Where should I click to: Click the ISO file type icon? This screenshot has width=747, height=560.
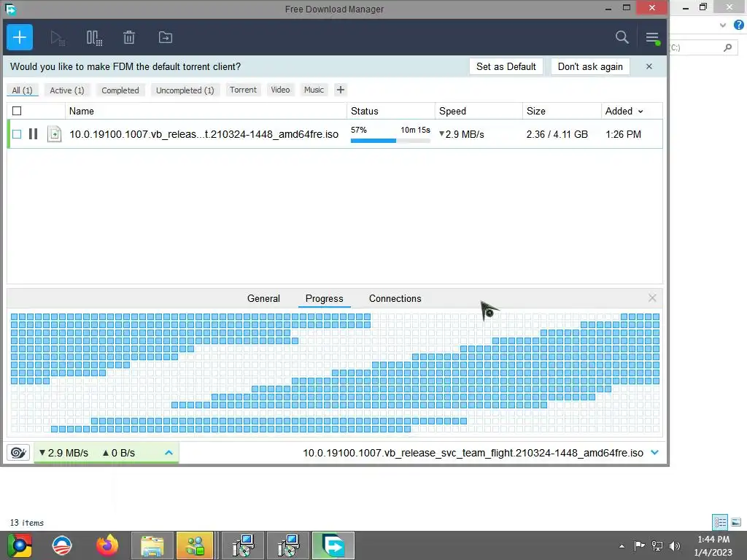(54, 134)
